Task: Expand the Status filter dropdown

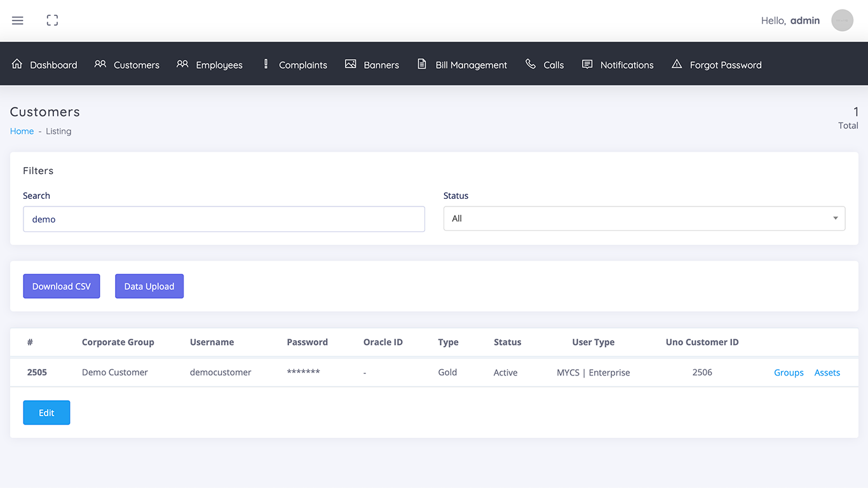Action: (x=644, y=219)
